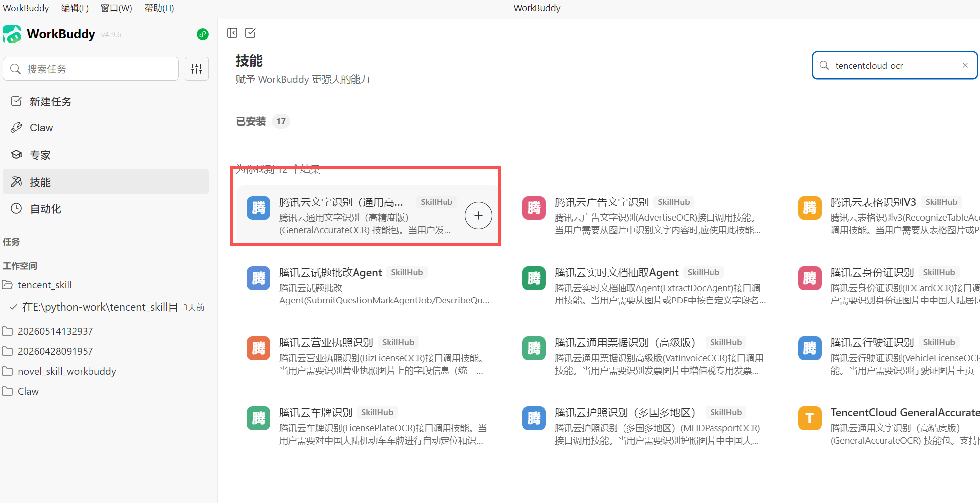Viewport: 980px width, 503px height.
Task: Click SkillHub tag on 腾讯云文字识别 card
Action: 437,202
